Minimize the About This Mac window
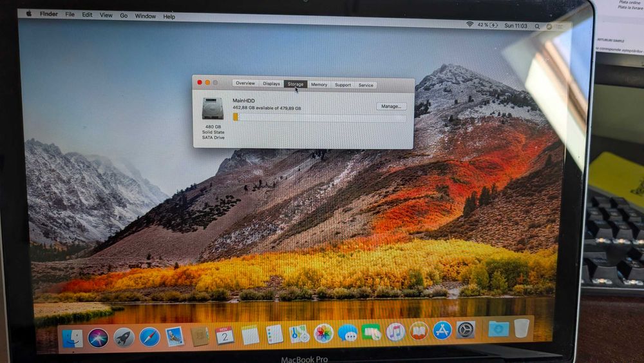The image size is (644, 363). click(207, 83)
